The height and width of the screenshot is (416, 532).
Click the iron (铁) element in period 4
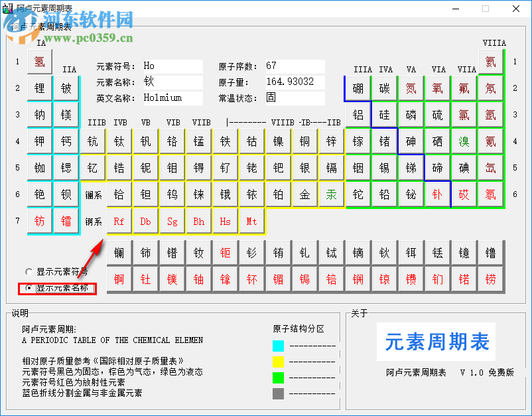coord(226,141)
